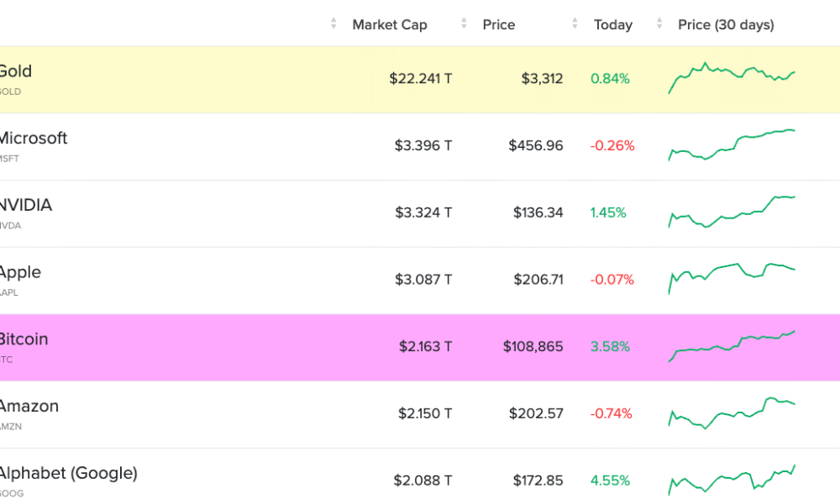Click Gold's daily change 0.84%
Viewport: 840px width, 504px height.
[x=610, y=79]
